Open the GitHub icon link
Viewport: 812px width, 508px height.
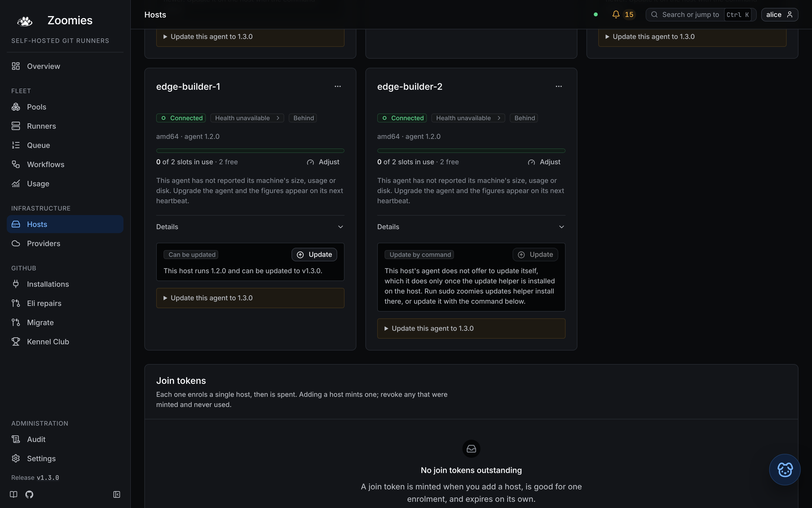click(x=29, y=494)
